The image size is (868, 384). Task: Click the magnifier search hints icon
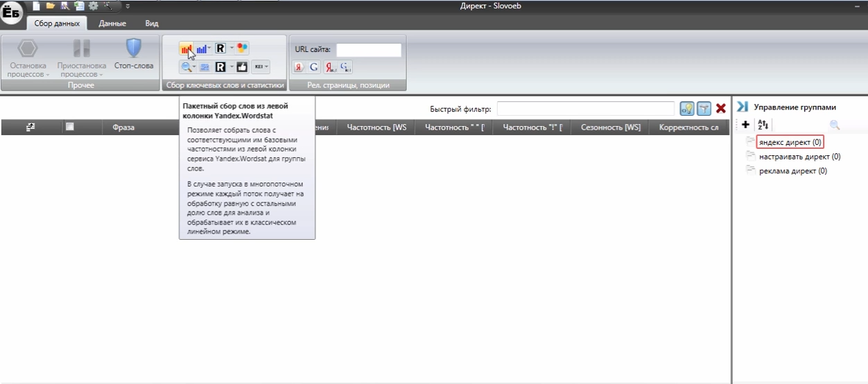coord(186,67)
